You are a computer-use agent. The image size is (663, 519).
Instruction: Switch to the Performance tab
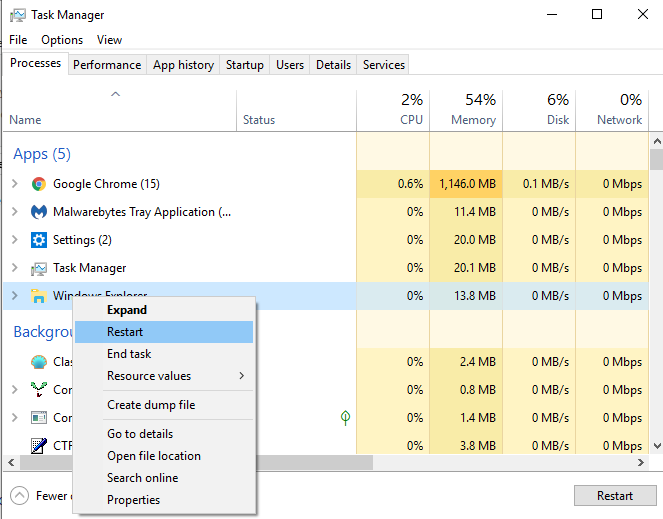coord(107,65)
